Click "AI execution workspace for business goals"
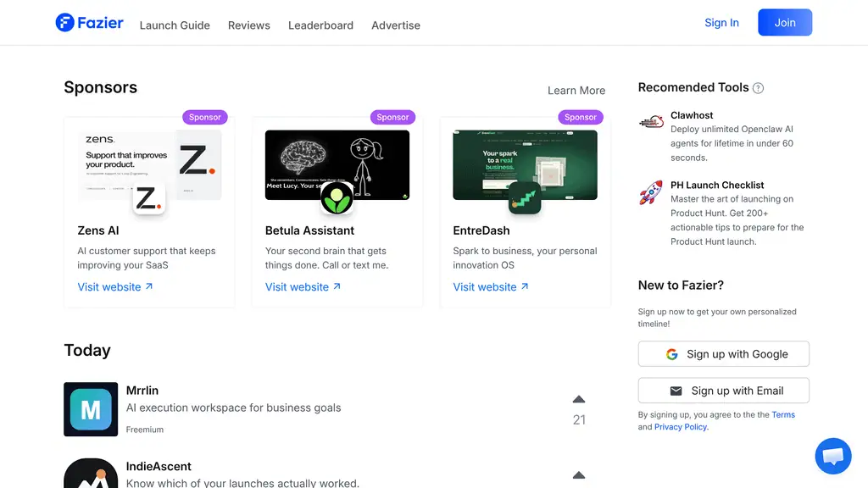868x488 pixels. tap(234, 408)
